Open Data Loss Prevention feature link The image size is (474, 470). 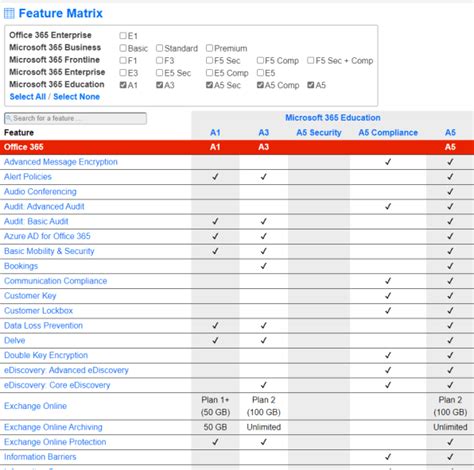coord(43,326)
